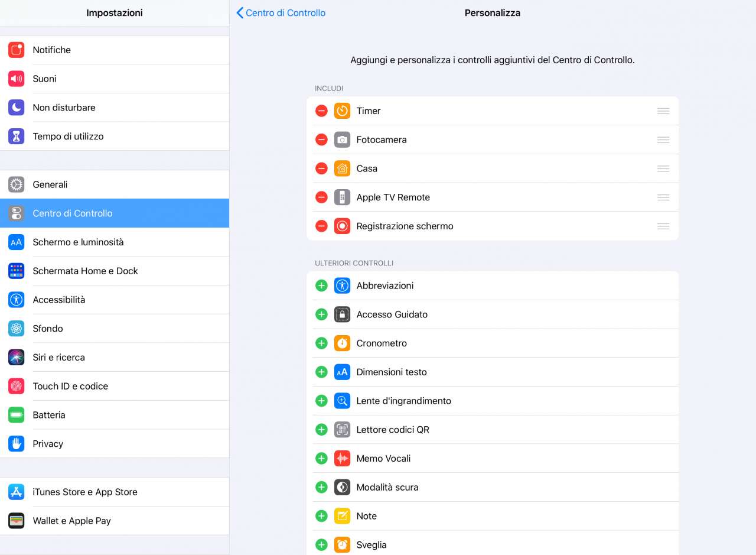The width and height of the screenshot is (756, 555).
Task: Select the Batteria settings row
Action: tap(115, 415)
